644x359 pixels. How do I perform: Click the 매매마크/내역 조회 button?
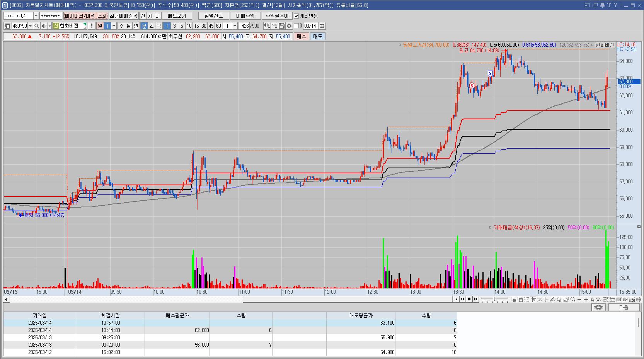pyautogui.click(x=85, y=16)
